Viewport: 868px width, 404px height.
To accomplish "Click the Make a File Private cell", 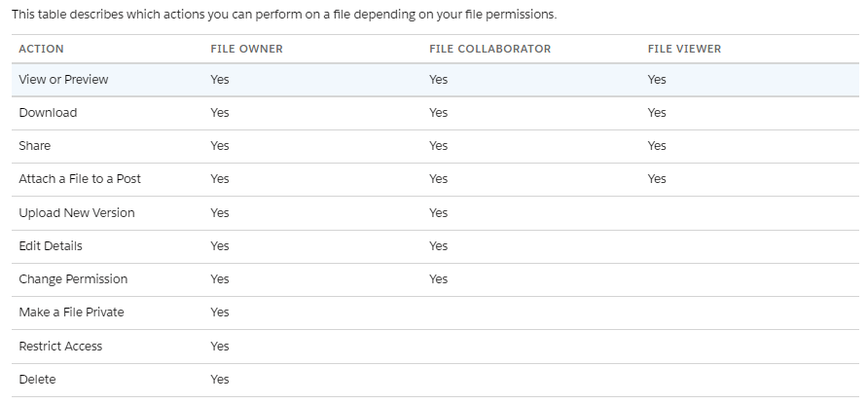I will (x=71, y=312).
